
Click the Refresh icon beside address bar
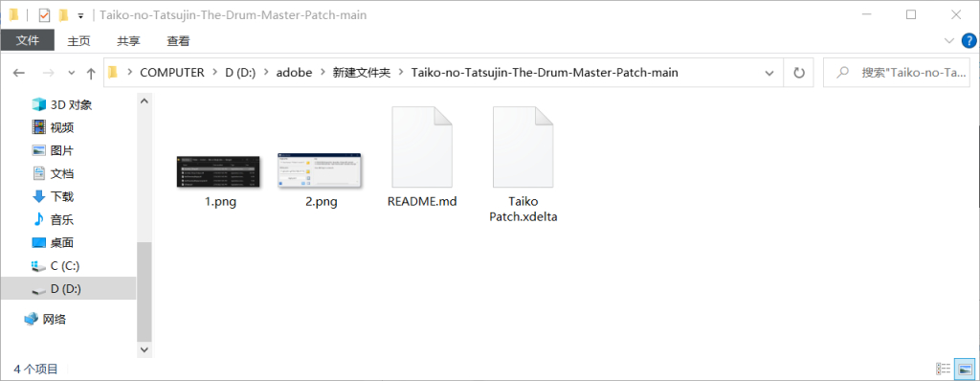[799, 73]
